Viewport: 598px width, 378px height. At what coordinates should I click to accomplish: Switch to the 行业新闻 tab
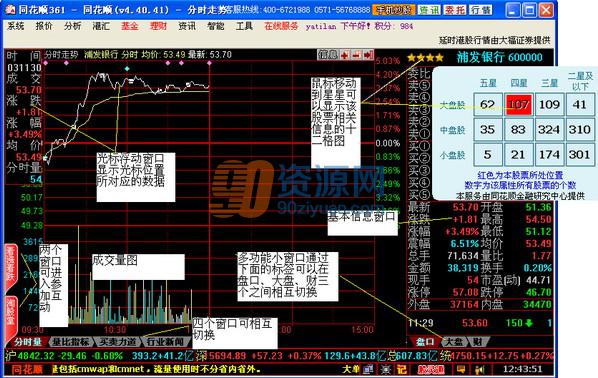165,342
